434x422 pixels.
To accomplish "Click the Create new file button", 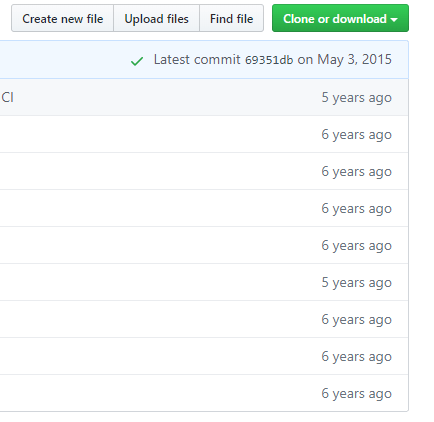I will 62,18.
